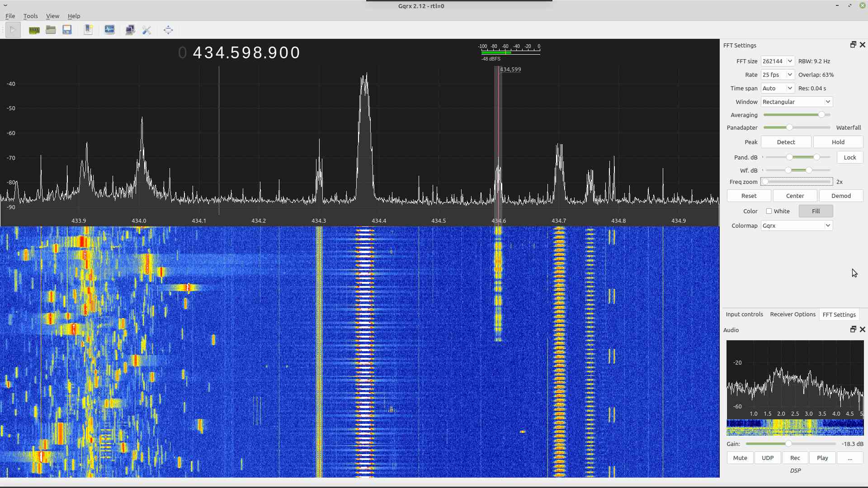This screenshot has width=868, height=488.
Task: Toggle the White color checkbox
Action: tap(769, 211)
